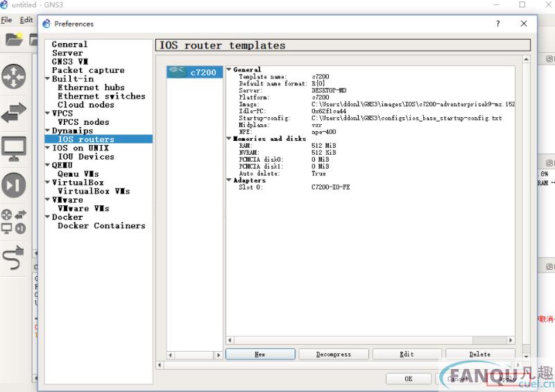Screen dimensions: 555x392
Task: Click the Image path value
Action: coord(413,104)
